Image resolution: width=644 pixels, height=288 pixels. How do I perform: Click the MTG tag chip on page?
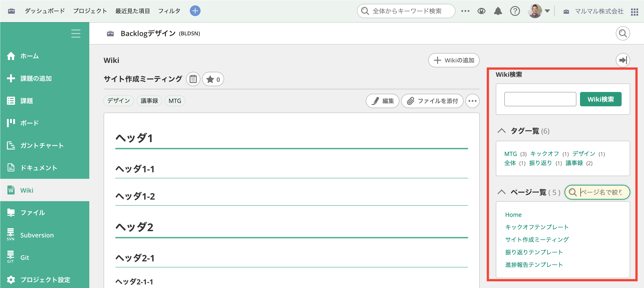pos(175,101)
